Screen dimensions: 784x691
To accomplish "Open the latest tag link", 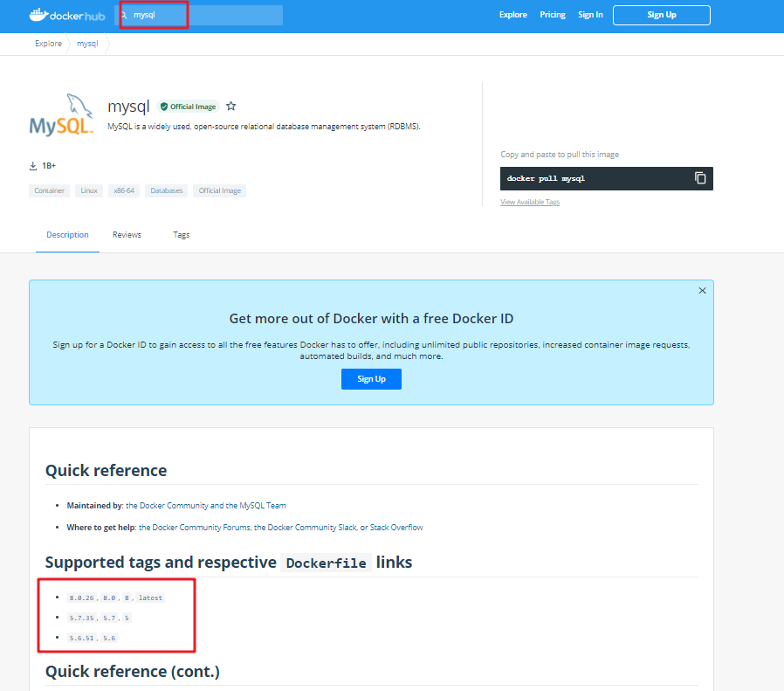I will [150, 598].
